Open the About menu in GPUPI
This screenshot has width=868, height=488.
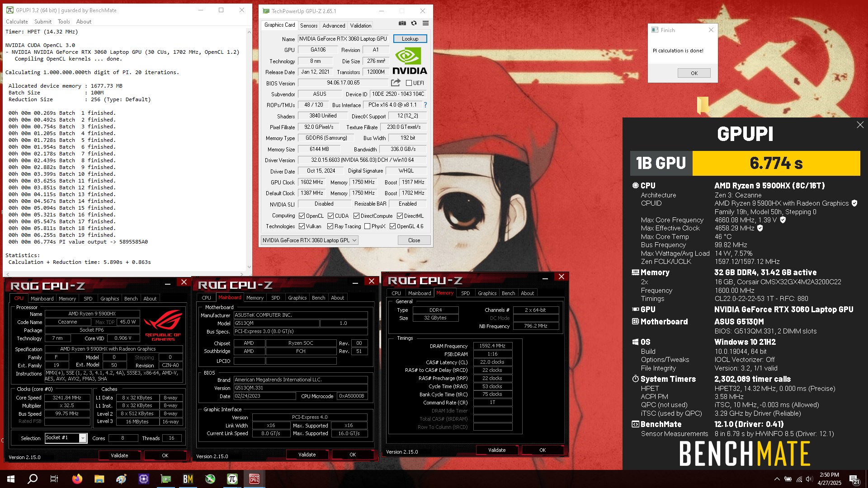(x=84, y=22)
